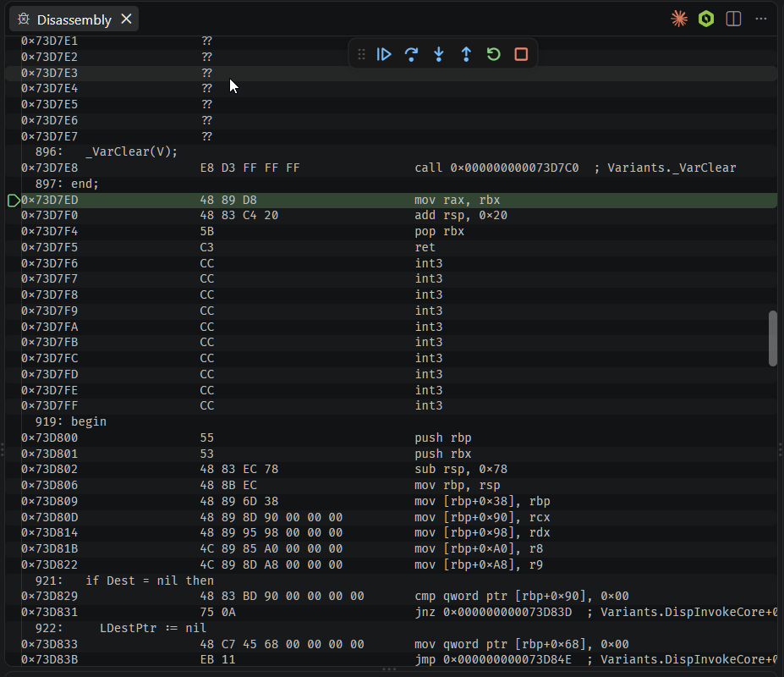Click bytes 48 83 C4 20
The image size is (784, 677).
pyautogui.click(x=239, y=216)
